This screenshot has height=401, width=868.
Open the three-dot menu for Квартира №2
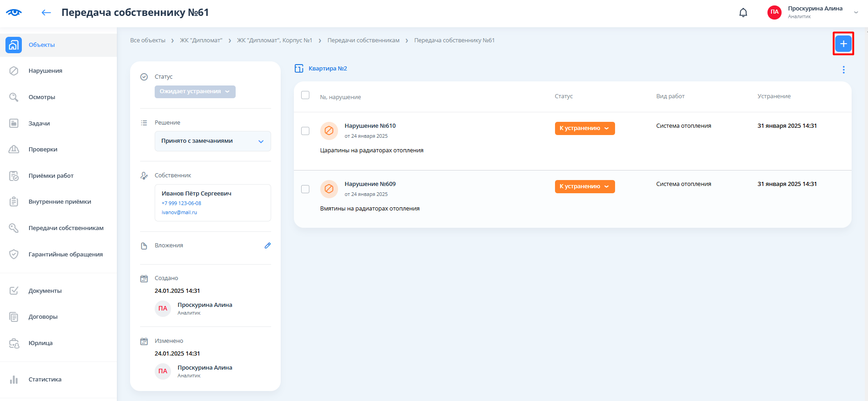[x=843, y=70]
